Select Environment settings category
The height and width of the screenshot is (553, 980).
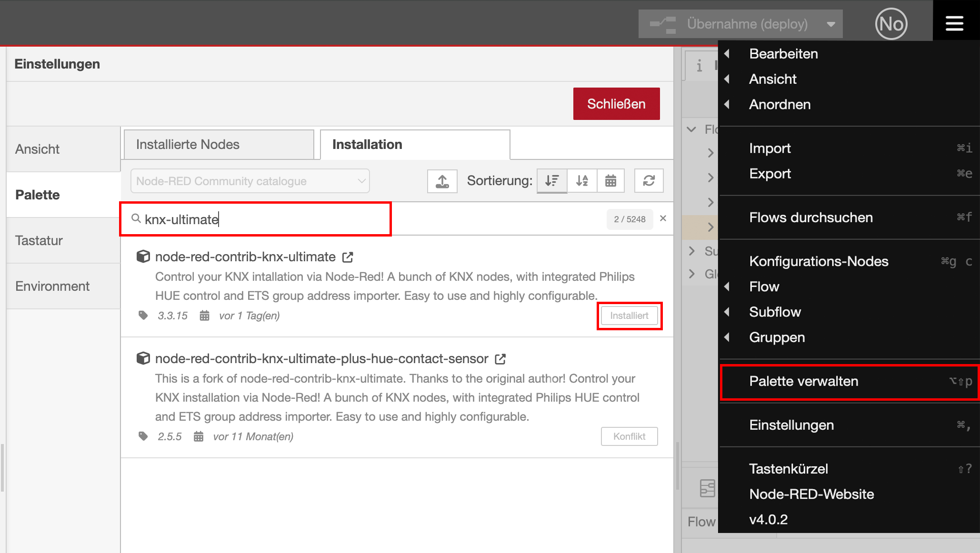coord(63,286)
